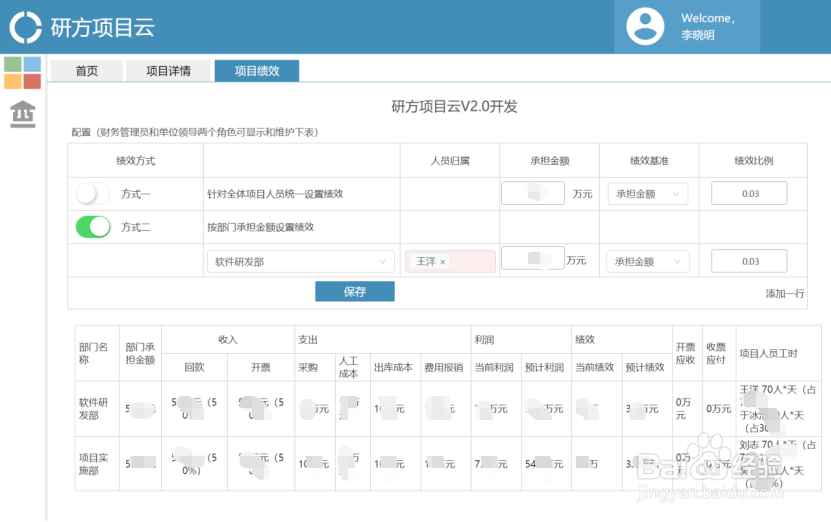Click the 当前利润 column header

coord(494,367)
